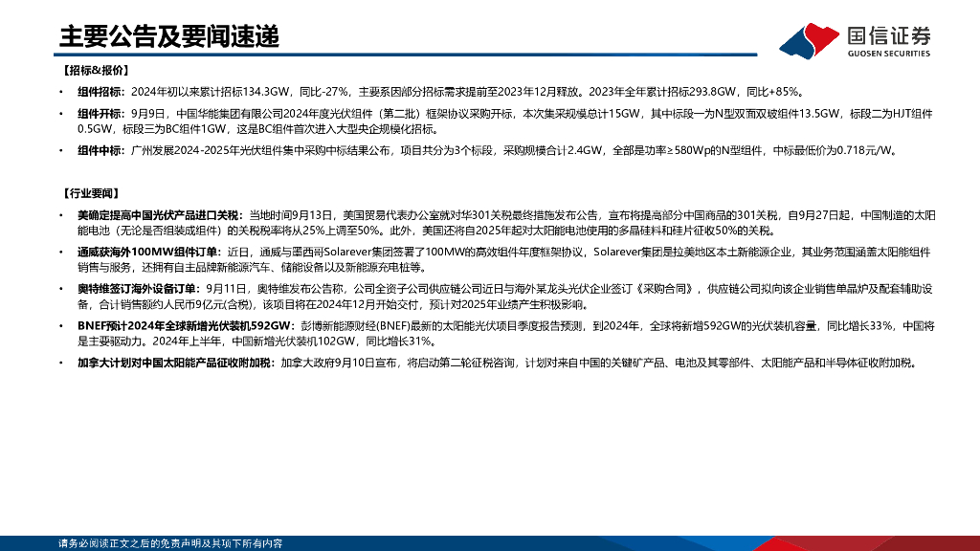Click the figure 134.3GW in the tender line
The width and height of the screenshot is (980, 551).
point(264,92)
